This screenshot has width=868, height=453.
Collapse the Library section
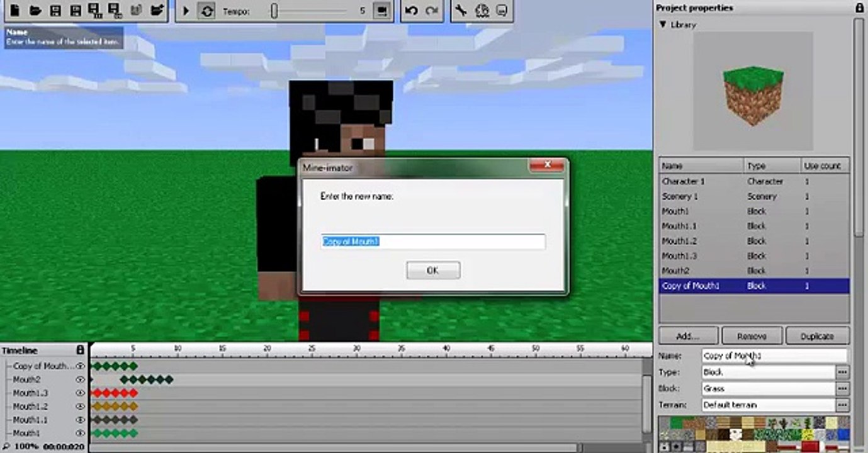tap(662, 25)
